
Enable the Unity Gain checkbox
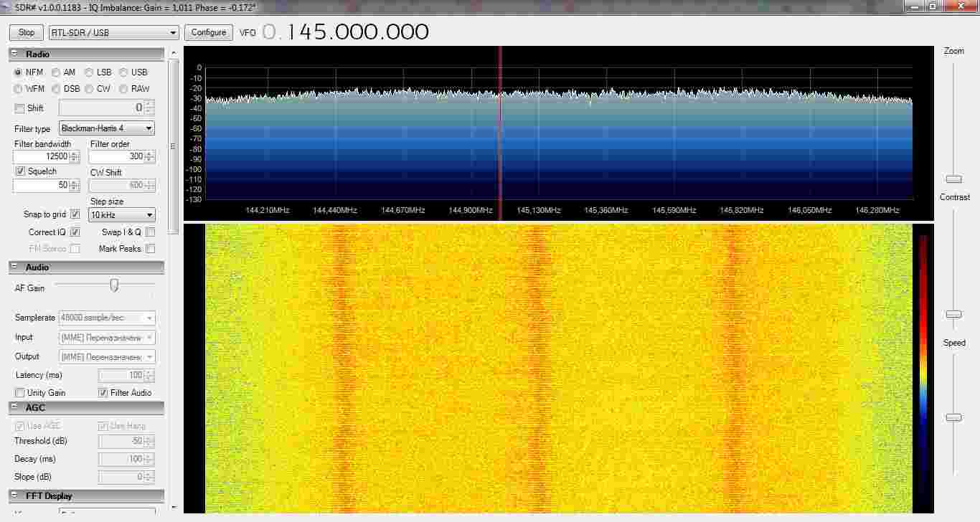[19, 393]
